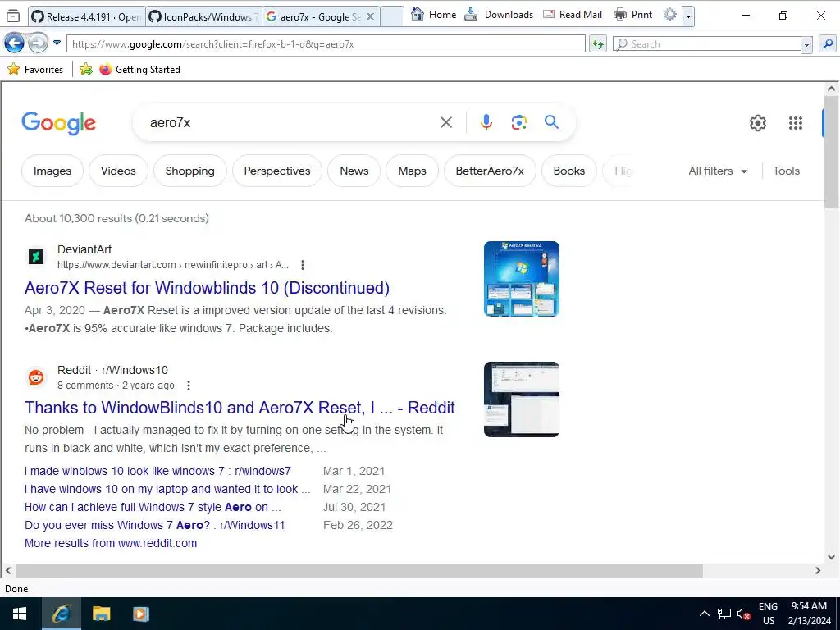
Task: Filter results by Books
Action: click(x=569, y=171)
